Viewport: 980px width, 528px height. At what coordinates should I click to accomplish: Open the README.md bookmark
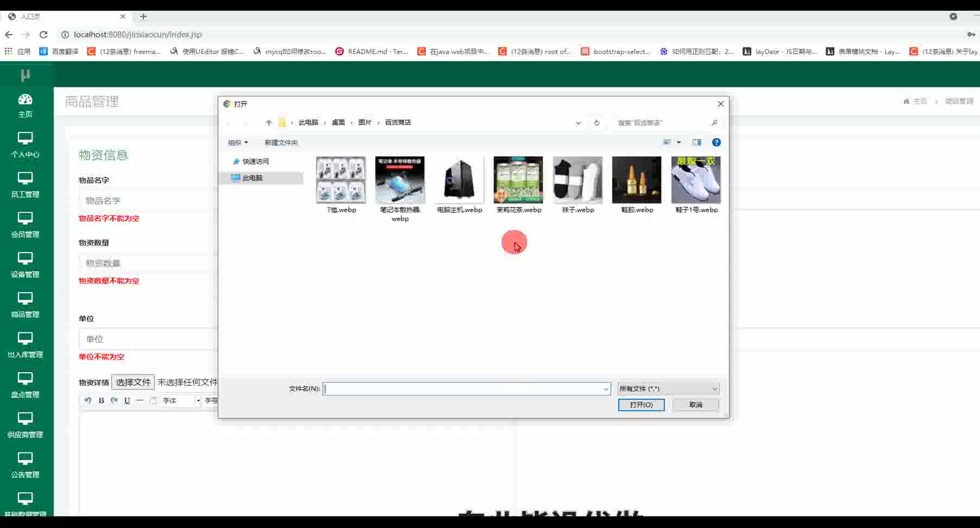[372, 52]
